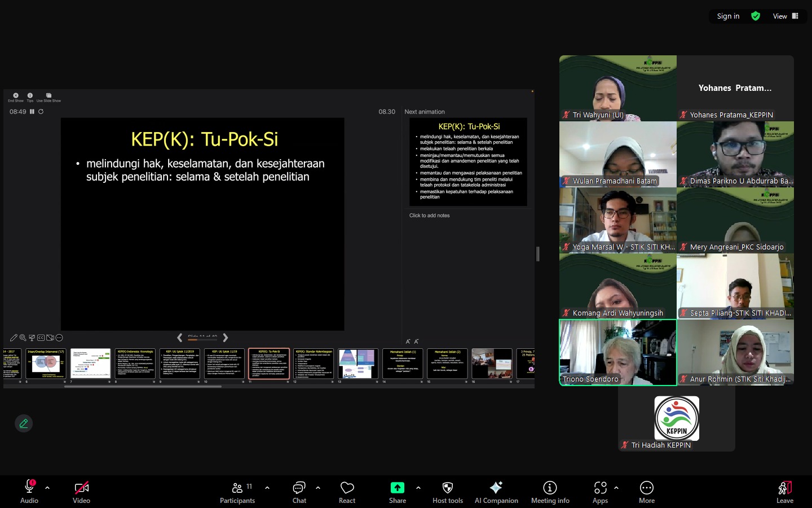
Task: Select Anur Rohmin video tile
Action: pyautogui.click(x=735, y=352)
